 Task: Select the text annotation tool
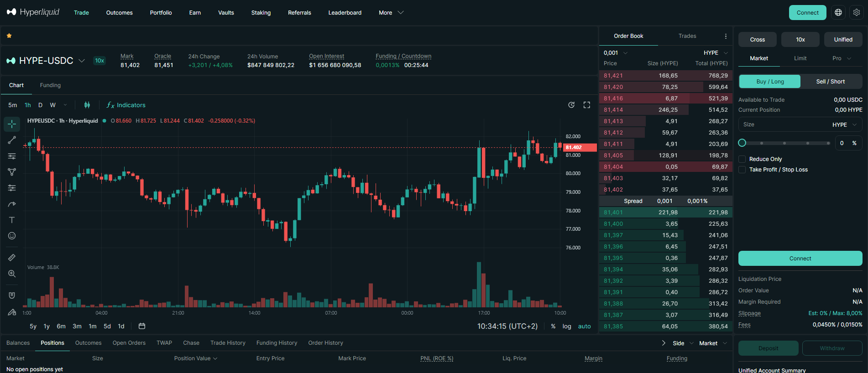point(12,220)
